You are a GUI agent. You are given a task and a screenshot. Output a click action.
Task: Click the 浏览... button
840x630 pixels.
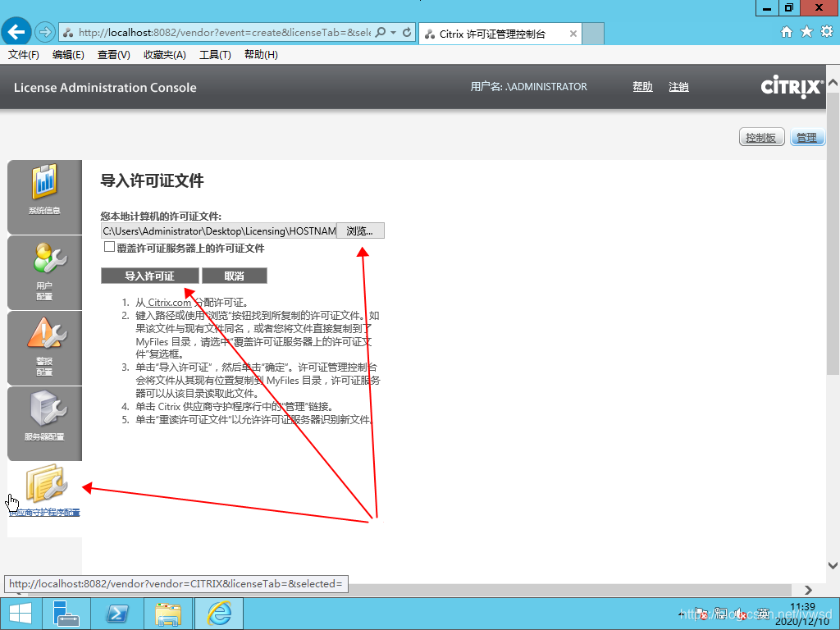pos(360,231)
